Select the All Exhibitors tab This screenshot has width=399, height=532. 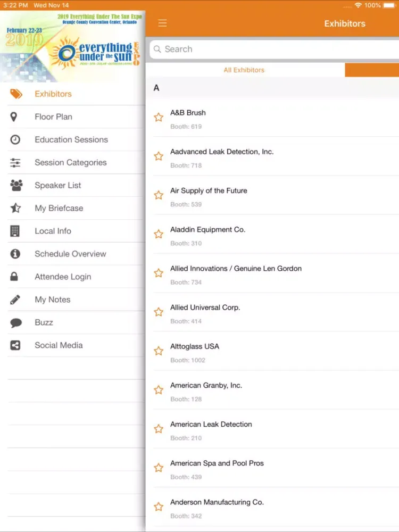[x=245, y=70]
